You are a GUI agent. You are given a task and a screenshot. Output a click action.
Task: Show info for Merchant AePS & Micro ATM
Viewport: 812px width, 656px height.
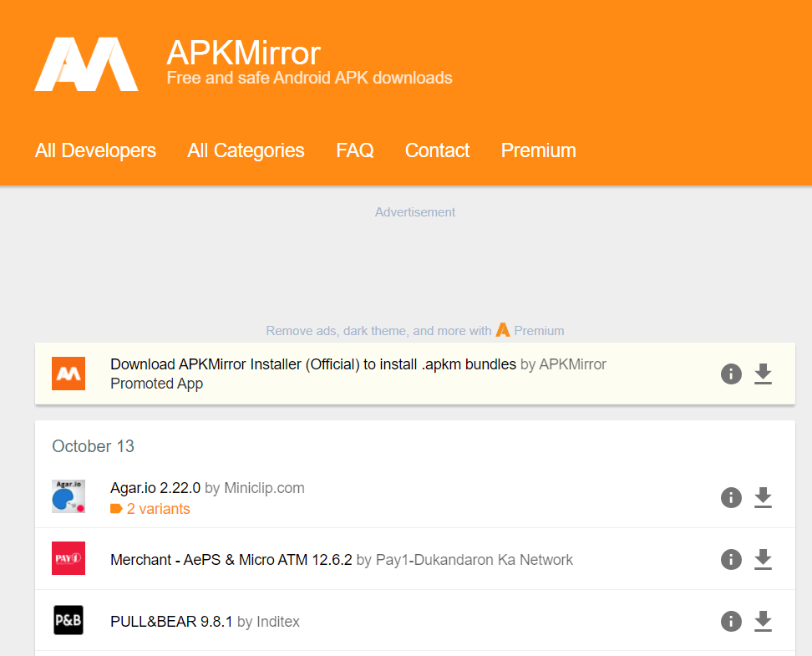(x=731, y=560)
